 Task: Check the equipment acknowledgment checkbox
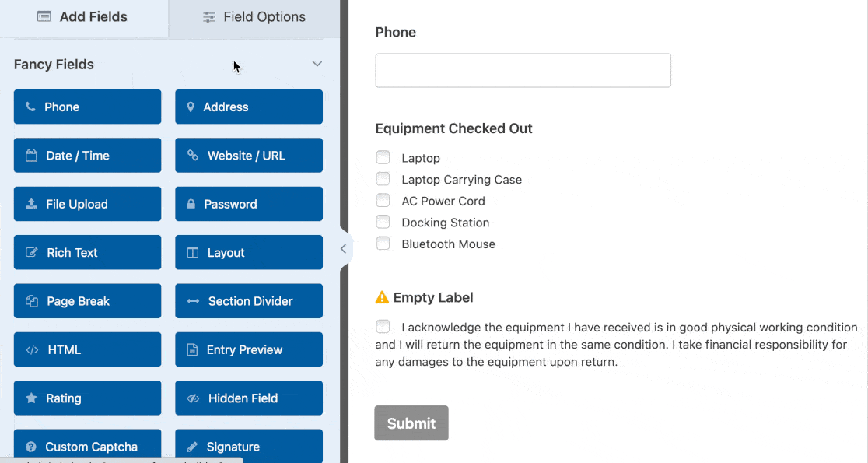click(383, 327)
